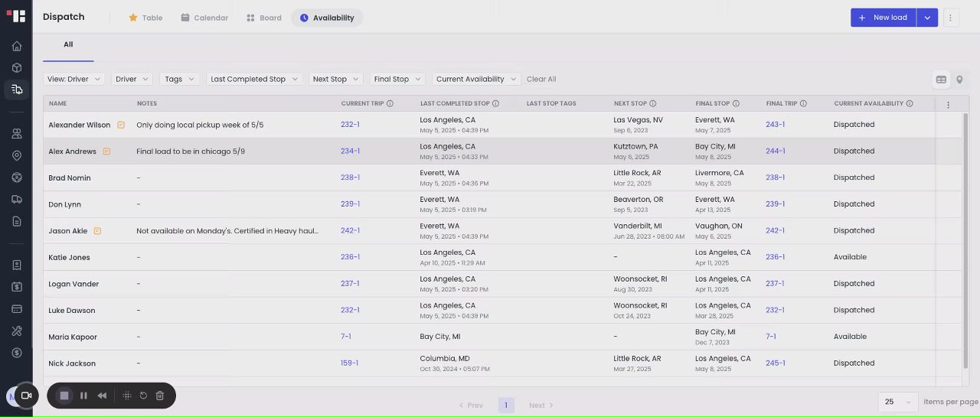The width and height of the screenshot is (980, 417).
Task: Open the Driver filter dropdown
Action: (x=132, y=79)
